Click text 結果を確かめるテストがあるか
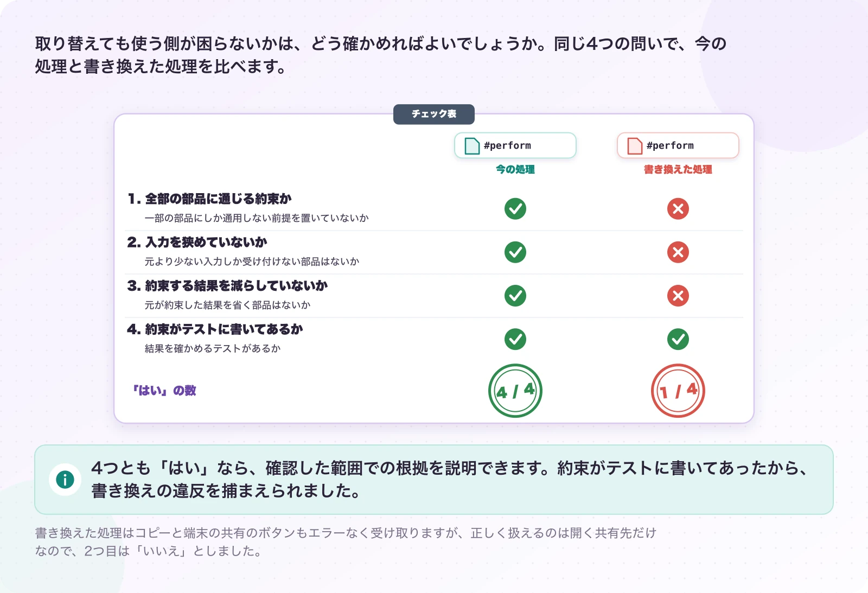This screenshot has height=593, width=868. point(213,348)
